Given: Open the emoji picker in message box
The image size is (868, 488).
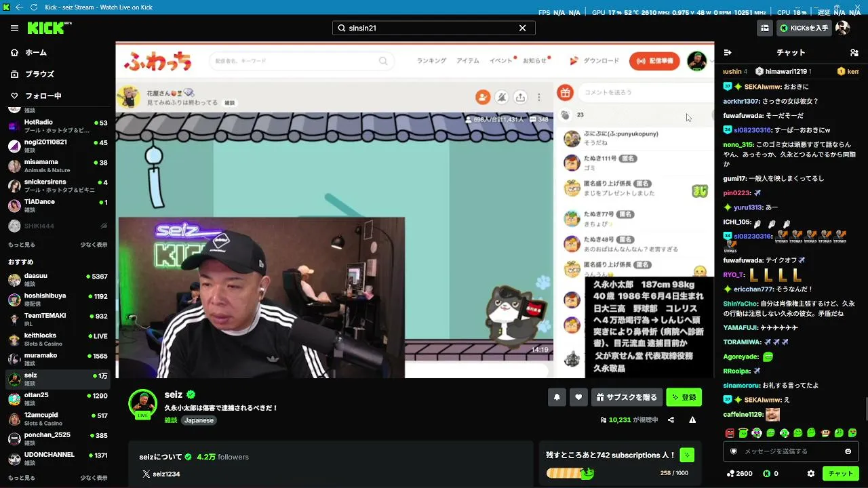Looking at the screenshot, I should tap(848, 451).
